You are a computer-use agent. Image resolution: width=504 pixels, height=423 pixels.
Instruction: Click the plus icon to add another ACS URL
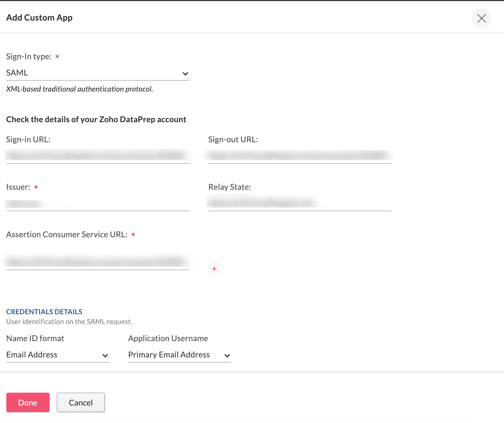(x=214, y=269)
